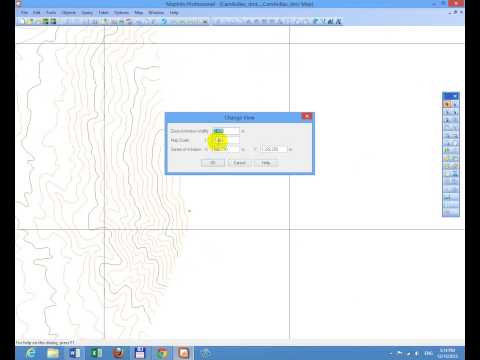Open the Tools menu
Image resolution: width=480 pixels, height=360 pixels.
click(51, 13)
